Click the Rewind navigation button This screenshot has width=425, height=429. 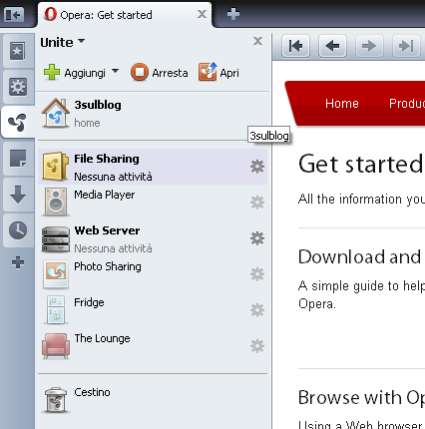point(296,46)
